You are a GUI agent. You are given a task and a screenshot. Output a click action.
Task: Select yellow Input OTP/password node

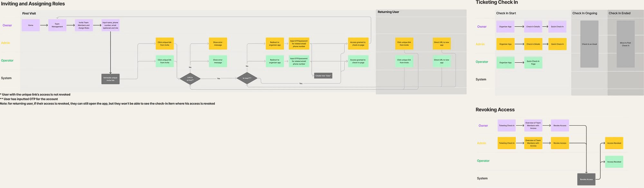pyautogui.click(x=299, y=44)
